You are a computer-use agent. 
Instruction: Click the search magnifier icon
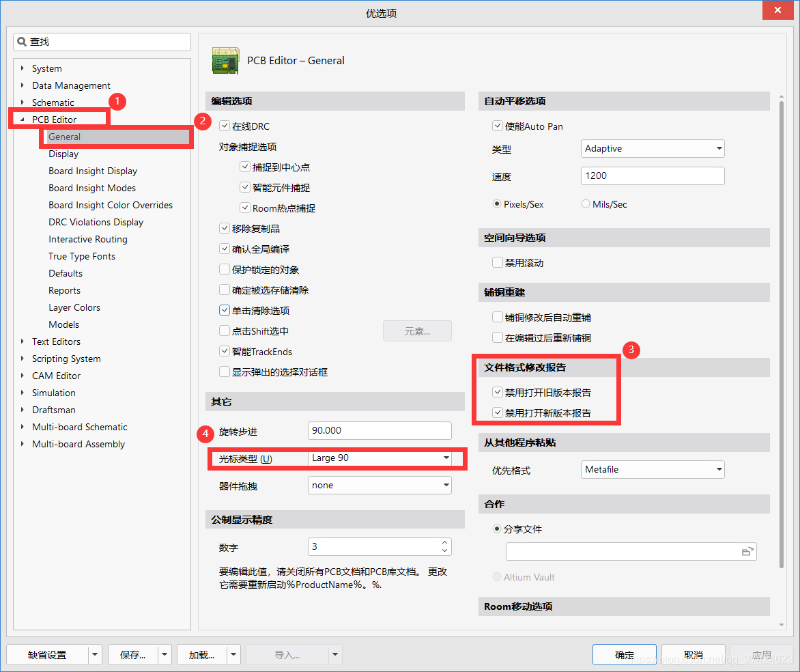click(22, 42)
